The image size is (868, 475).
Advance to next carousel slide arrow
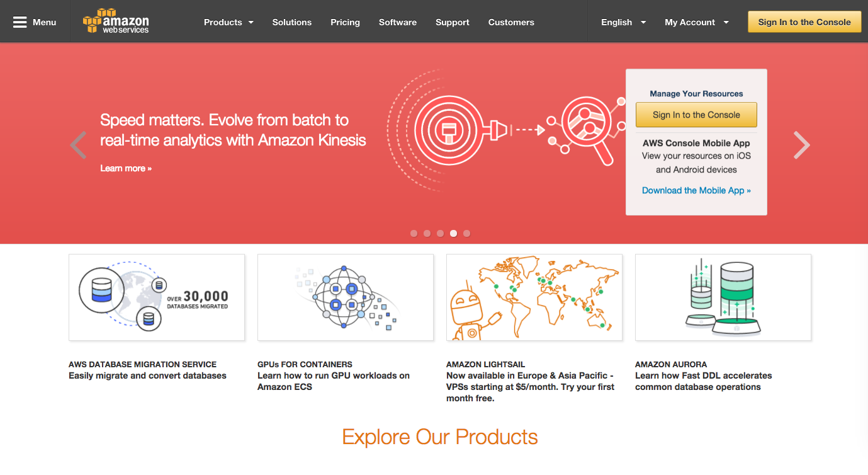point(801,145)
